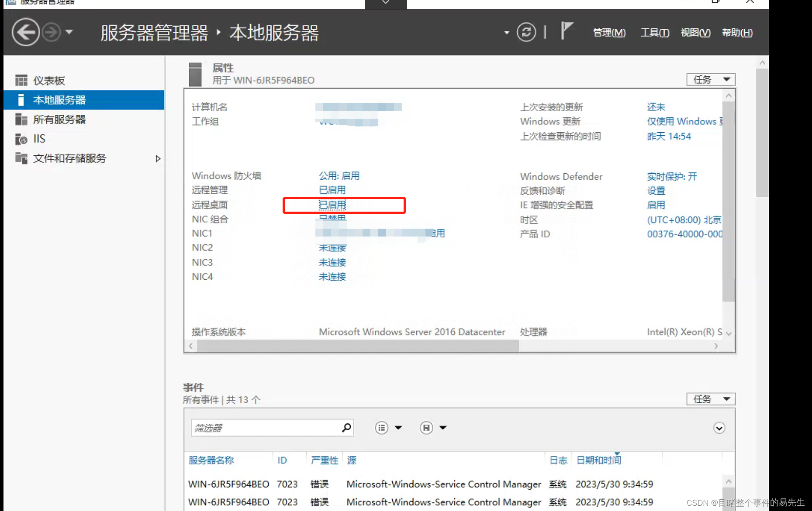Click the properties panel scroll down arrow

pyautogui.click(x=729, y=333)
